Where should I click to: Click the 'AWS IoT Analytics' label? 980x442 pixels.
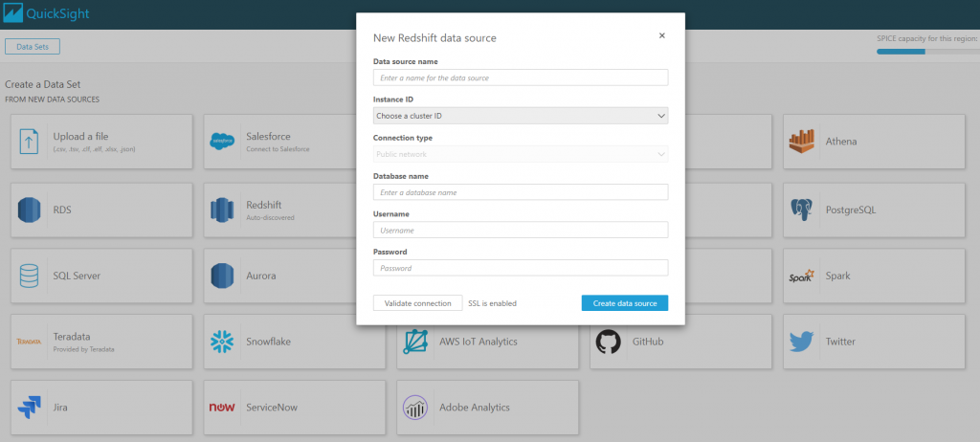pyautogui.click(x=479, y=342)
